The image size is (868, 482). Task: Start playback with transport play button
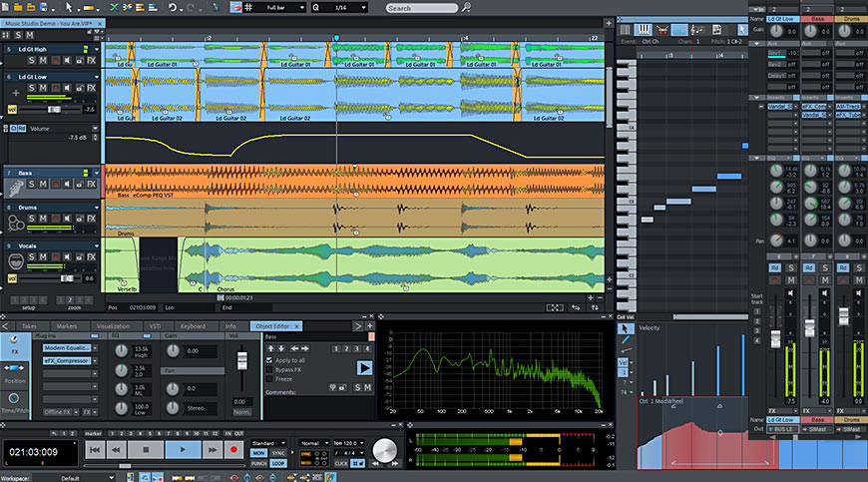click(x=183, y=450)
